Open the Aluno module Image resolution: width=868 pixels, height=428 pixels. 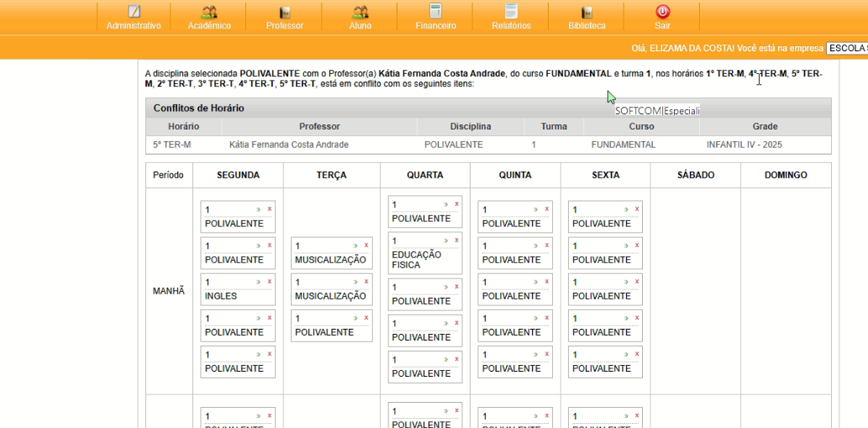[360, 18]
